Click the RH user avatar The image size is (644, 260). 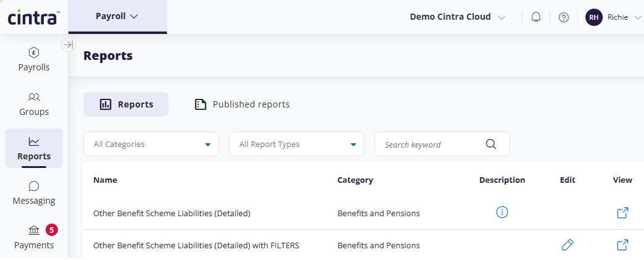pos(593,17)
